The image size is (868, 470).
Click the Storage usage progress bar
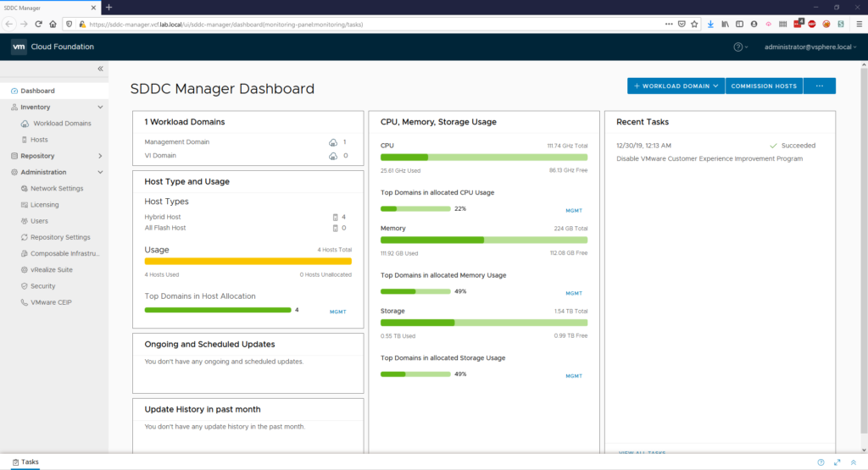pyautogui.click(x=484, y=323)
